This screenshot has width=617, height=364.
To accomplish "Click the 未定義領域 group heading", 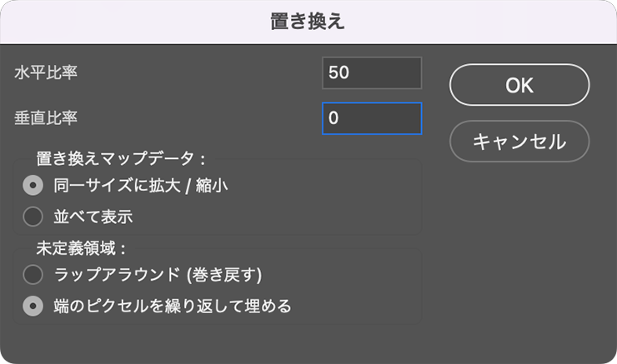I will coord(81,248).
